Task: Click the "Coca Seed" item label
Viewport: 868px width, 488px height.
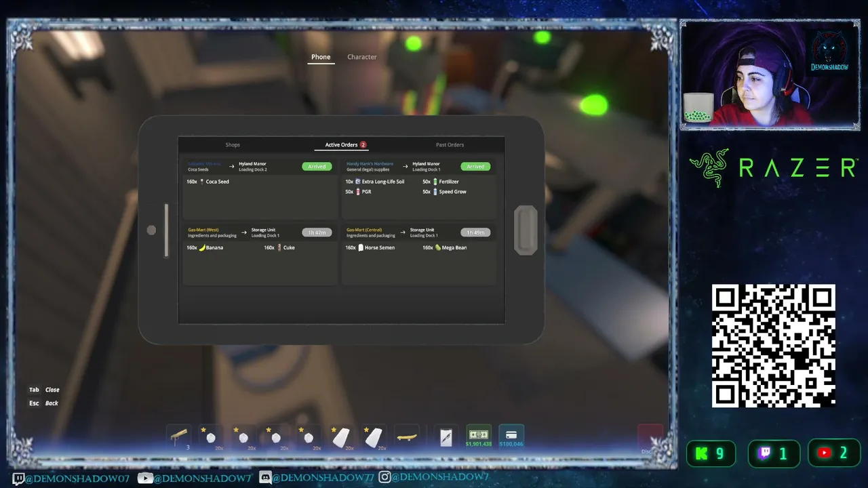Action: point(218,182)
